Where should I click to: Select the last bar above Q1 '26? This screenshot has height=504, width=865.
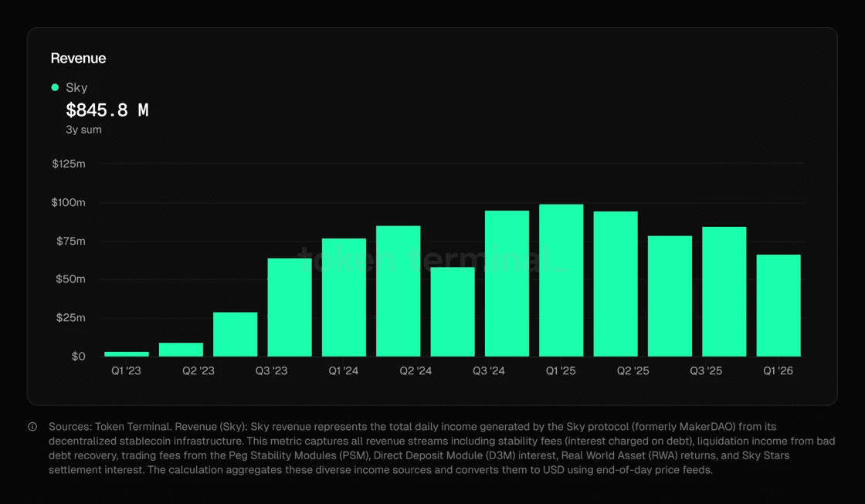pyautogui.click(x=778, y=306)
